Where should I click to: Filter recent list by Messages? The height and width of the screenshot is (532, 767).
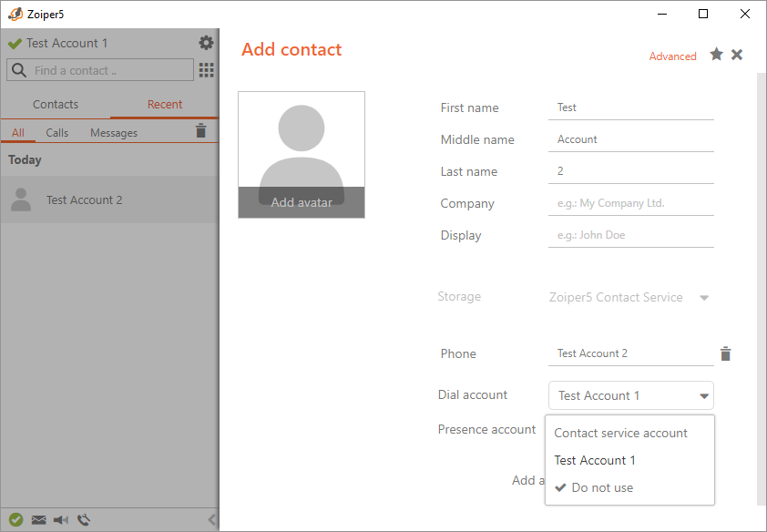coord(114,133)
